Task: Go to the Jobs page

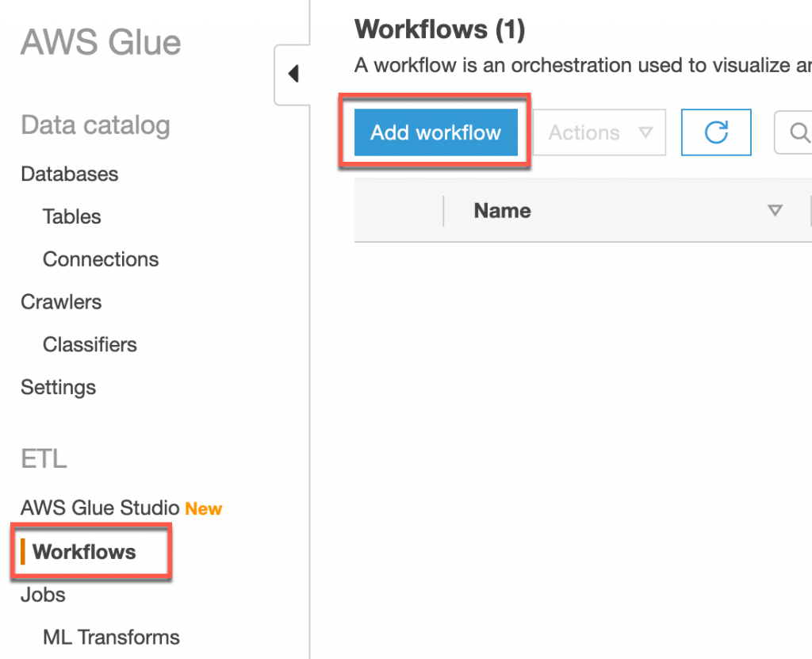Action: [43, 595]
